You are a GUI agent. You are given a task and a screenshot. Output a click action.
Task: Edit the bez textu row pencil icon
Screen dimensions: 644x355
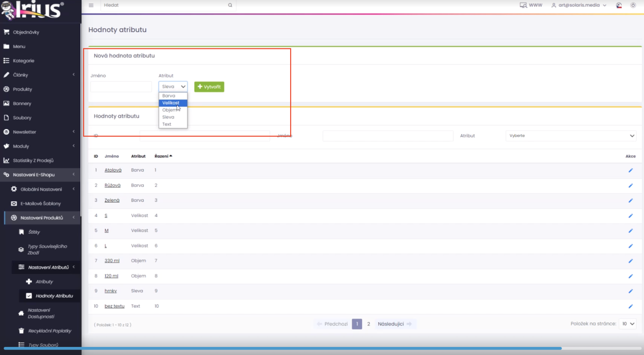(631, 306)
